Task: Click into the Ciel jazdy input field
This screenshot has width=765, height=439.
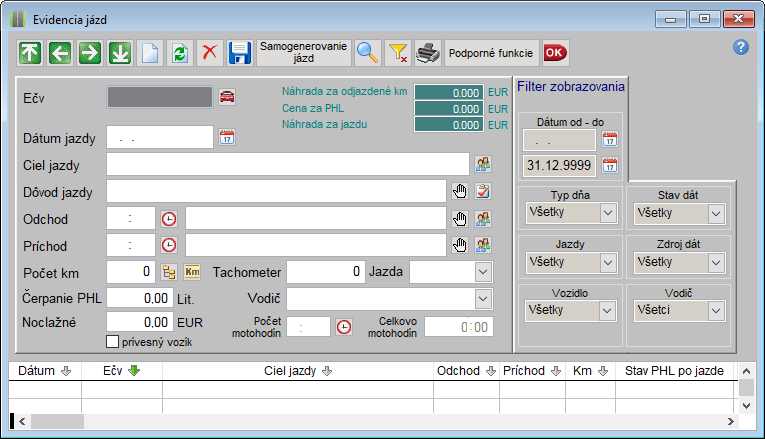Action: [287, 164]
